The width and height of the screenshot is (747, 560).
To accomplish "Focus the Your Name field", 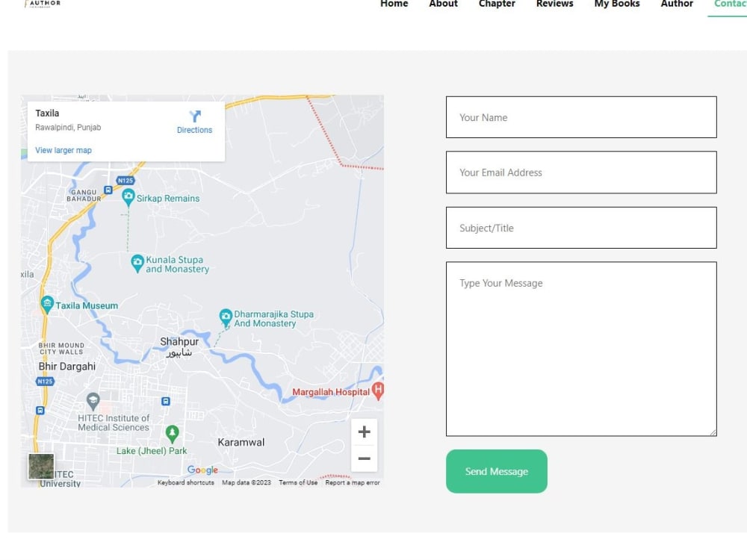I will tap(581, 117).
